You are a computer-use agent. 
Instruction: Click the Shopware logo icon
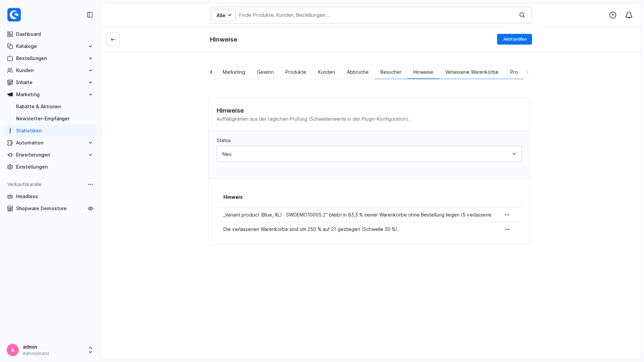click(x=14, y=15)
